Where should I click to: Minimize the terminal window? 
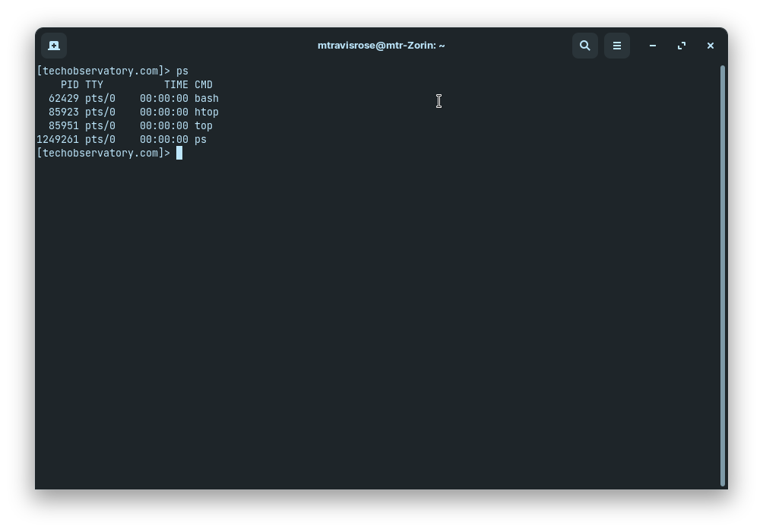[x=653, y=46]
